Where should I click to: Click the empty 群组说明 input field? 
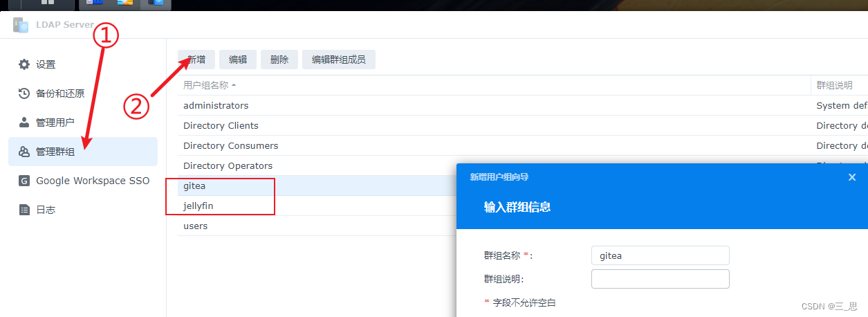(661, 279)
